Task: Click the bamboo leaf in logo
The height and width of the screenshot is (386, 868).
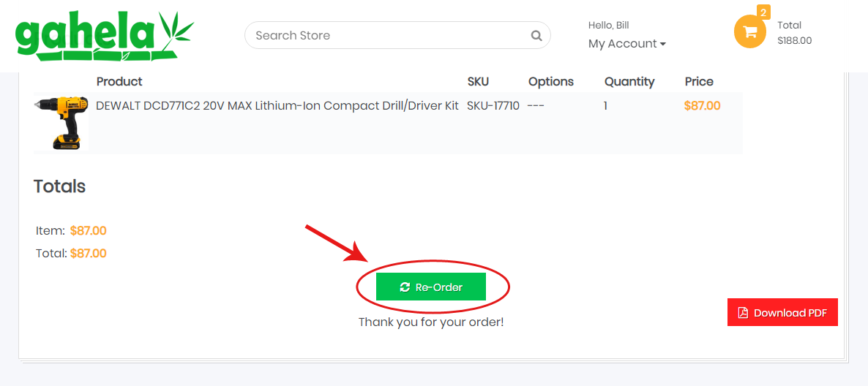Action: click(176, 29)
